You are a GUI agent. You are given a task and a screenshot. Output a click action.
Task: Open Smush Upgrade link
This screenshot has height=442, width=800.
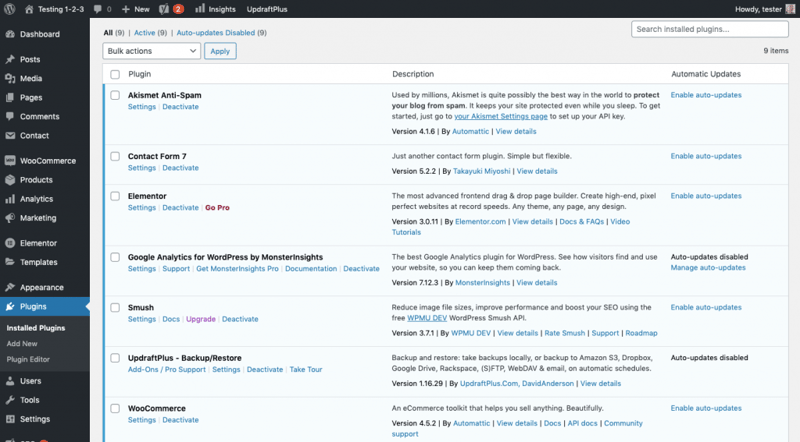tap(201, 319)
